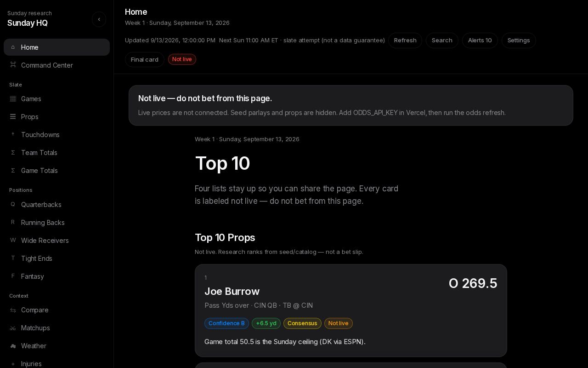Select Team Totals in the sidebar
Image resolution: width=588 pixels, height=368 pixels.
(x=57, y=153)
